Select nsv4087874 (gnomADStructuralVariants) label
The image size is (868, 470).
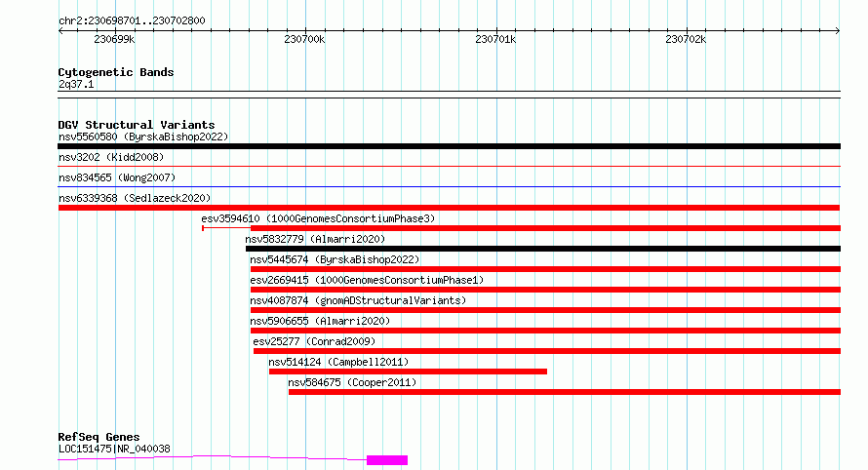[358, 300]
